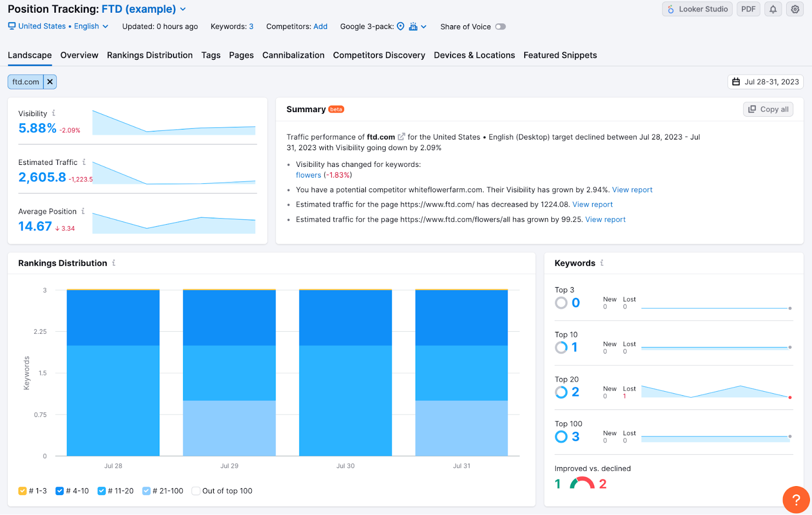Open external link icon next to ftd.com
812x515 pixels.
coord(401,136)
